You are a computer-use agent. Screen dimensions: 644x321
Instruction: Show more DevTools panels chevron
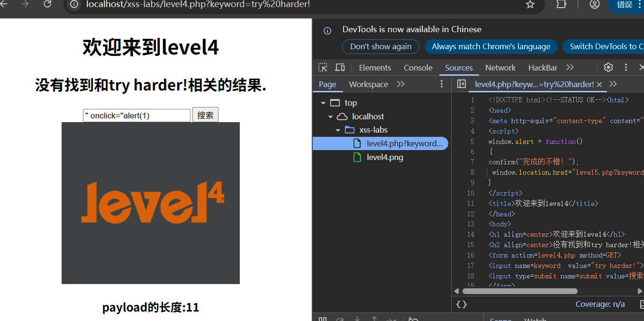pyautogui.click(x=570, y=67)
